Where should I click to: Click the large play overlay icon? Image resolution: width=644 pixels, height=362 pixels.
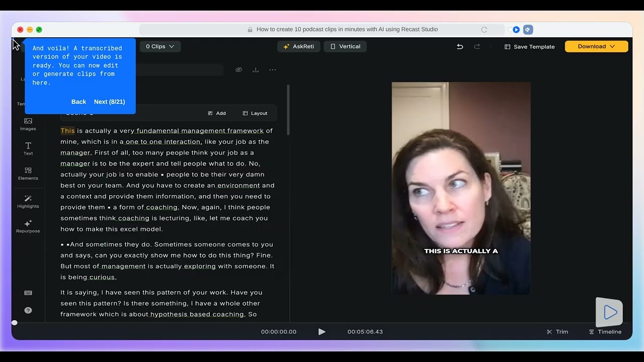610,313
